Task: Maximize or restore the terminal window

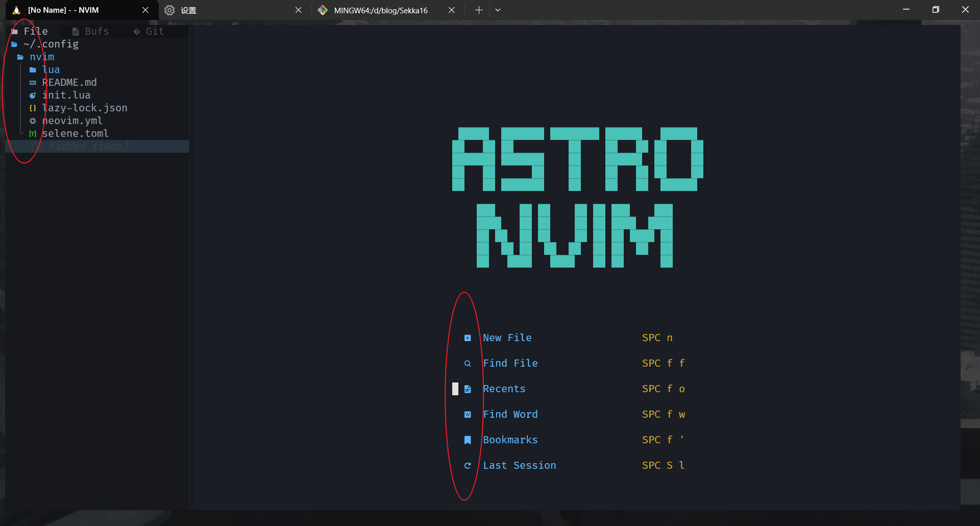Action: click(936, 10)
